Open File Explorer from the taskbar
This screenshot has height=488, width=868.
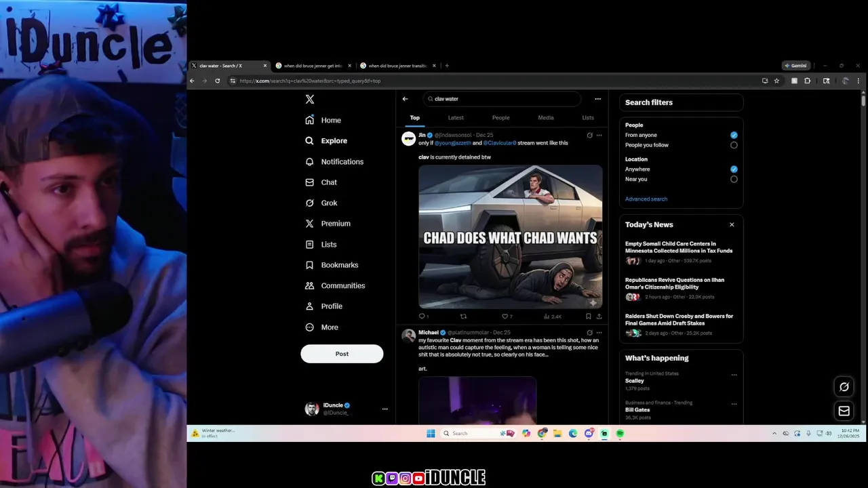point(557,433)
